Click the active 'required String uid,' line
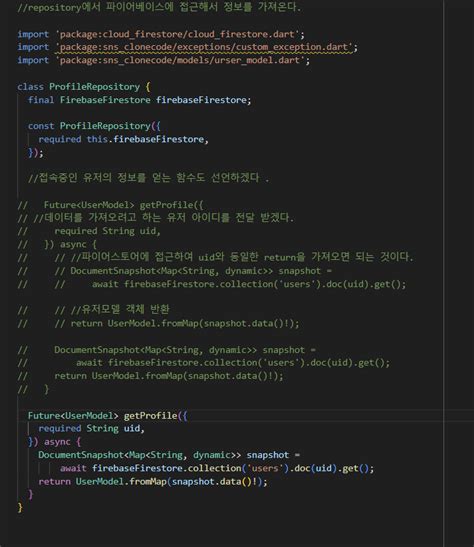474x547 pixels. (x=91, y=428)
